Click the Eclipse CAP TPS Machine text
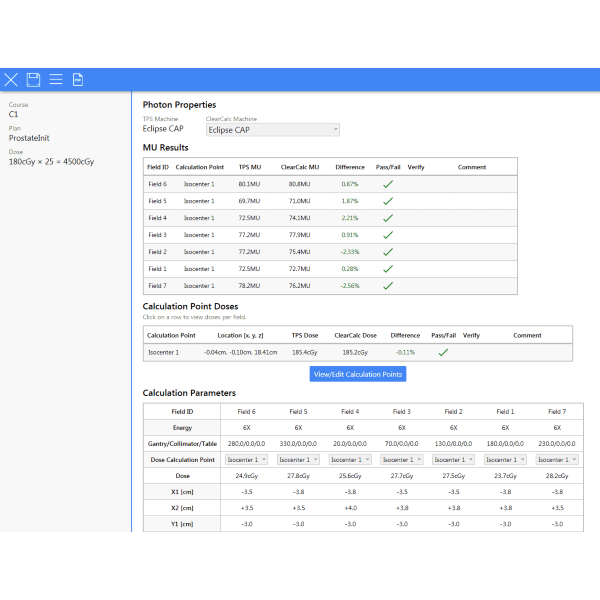Image resolution: width=600 pixels, height=600 pixels. coord(163,129)
